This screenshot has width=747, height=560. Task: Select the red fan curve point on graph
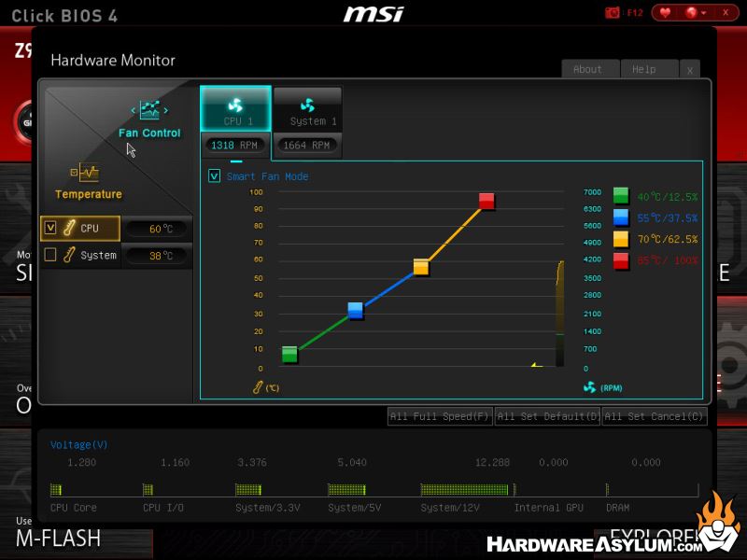(x=486, y=201)
